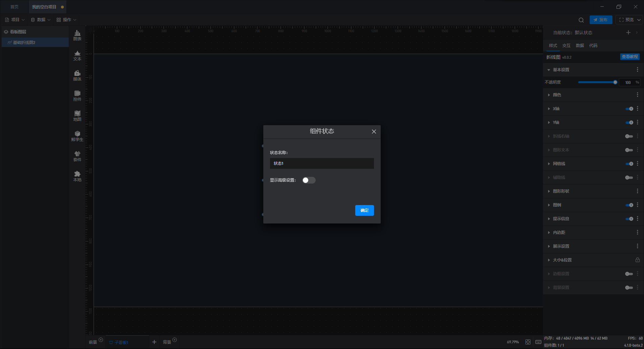Open the 地图 (map) component category
The width and height of the screenshot is (644, 349).
[77, 116]
